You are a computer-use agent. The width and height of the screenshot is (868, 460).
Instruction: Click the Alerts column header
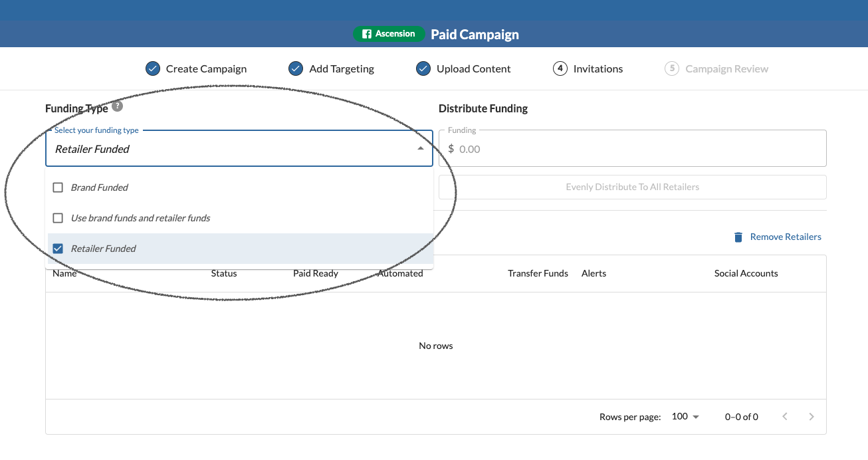[594, 273]
